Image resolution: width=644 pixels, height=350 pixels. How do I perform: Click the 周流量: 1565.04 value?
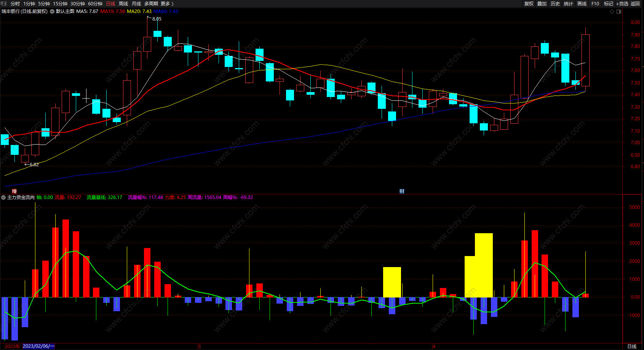coord(205,197)
